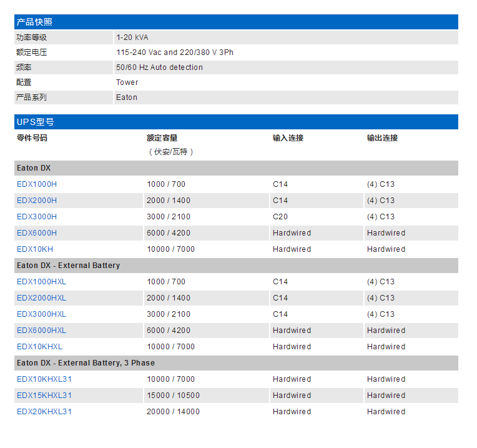Open the EDX3000H product link
The width and height of the screenshot is (477, 448).
coord(37,217)
